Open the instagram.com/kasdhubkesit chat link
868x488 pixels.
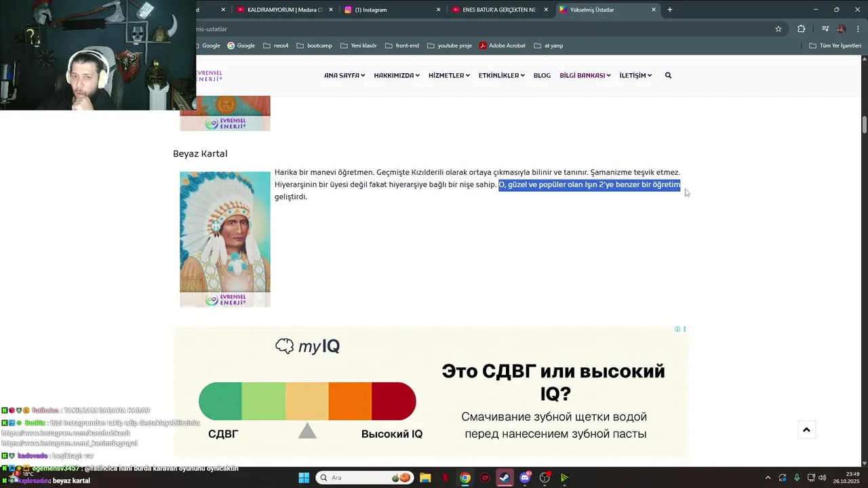tap(66, 433)
